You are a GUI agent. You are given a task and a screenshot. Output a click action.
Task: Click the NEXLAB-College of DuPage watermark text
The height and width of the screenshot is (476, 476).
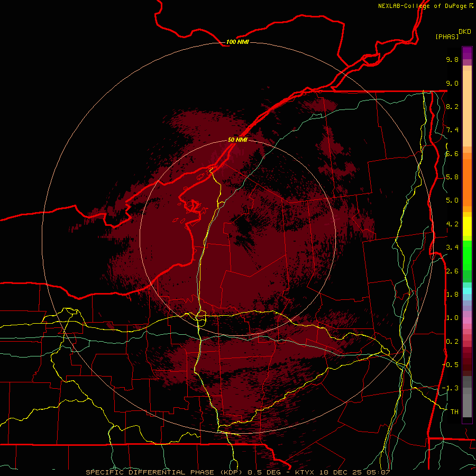pyautogui.click(x=423, y=6)
